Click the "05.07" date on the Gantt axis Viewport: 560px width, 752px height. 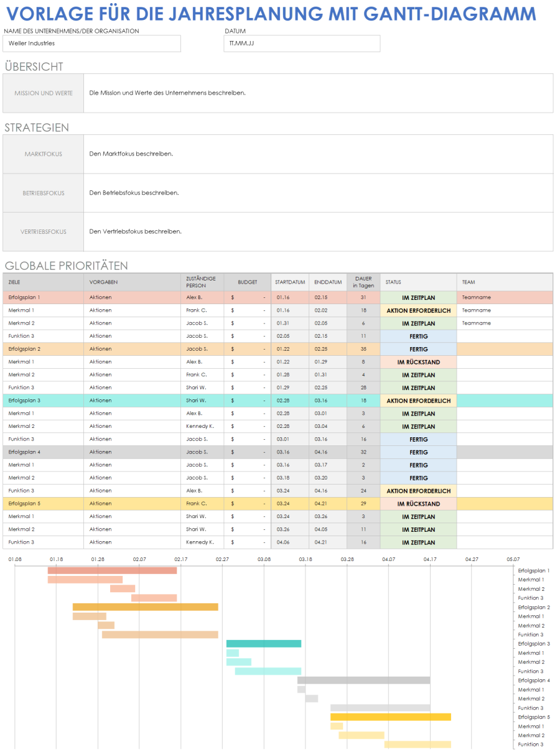point(513,559)
